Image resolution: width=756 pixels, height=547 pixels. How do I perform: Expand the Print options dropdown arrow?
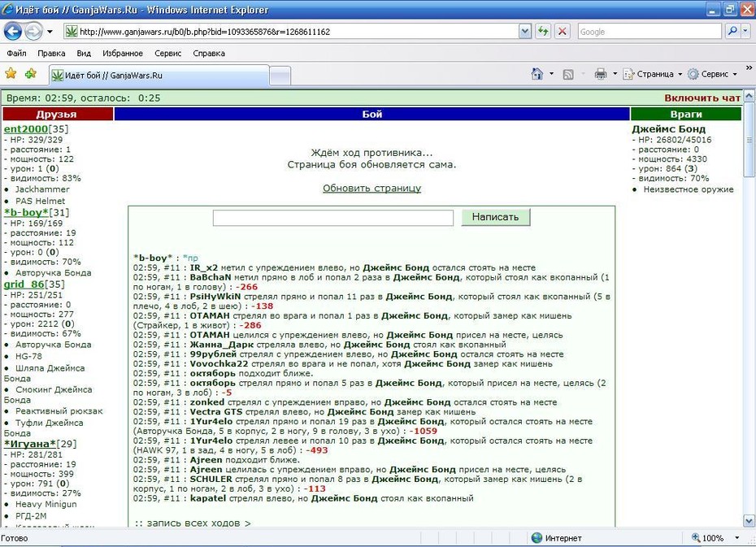(x=615, y=74)
